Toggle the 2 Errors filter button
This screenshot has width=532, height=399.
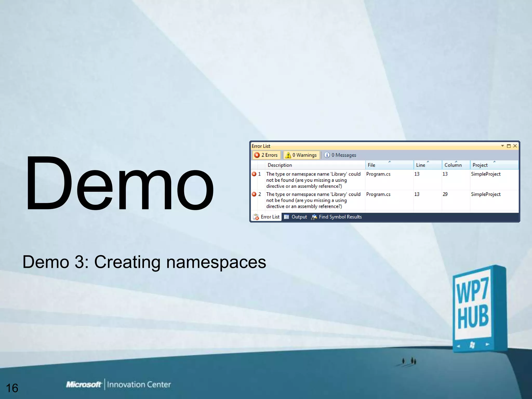[x=266, y=155]
